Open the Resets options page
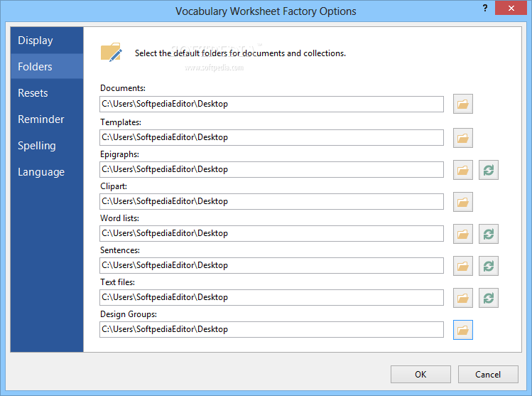The image size is (532, 396). [x=47, y=92]
